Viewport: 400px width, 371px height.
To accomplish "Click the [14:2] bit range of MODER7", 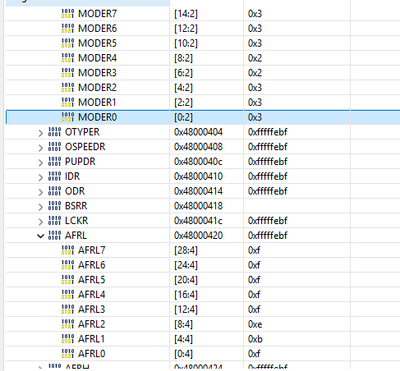I will click(x=186, y=14).
